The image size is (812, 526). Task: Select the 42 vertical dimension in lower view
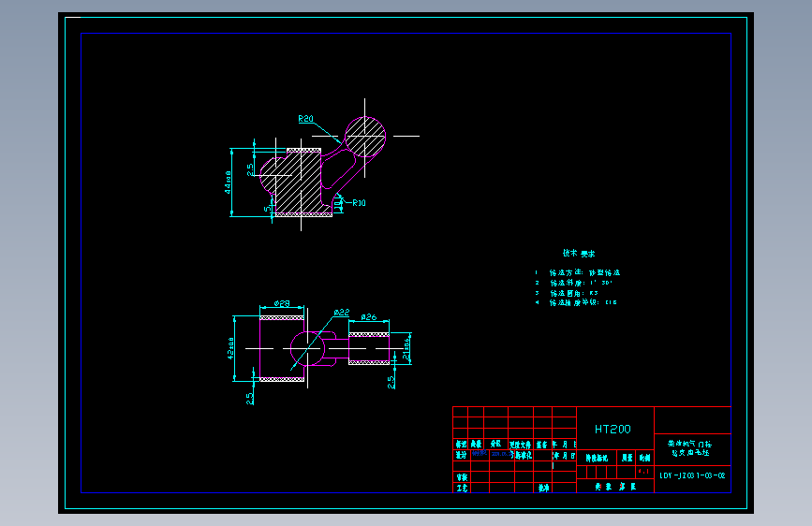pyautogui.click(x=231, y=348)
